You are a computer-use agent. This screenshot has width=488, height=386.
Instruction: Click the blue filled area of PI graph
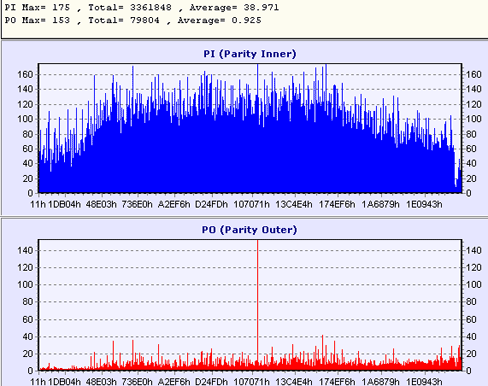(250, 157)
